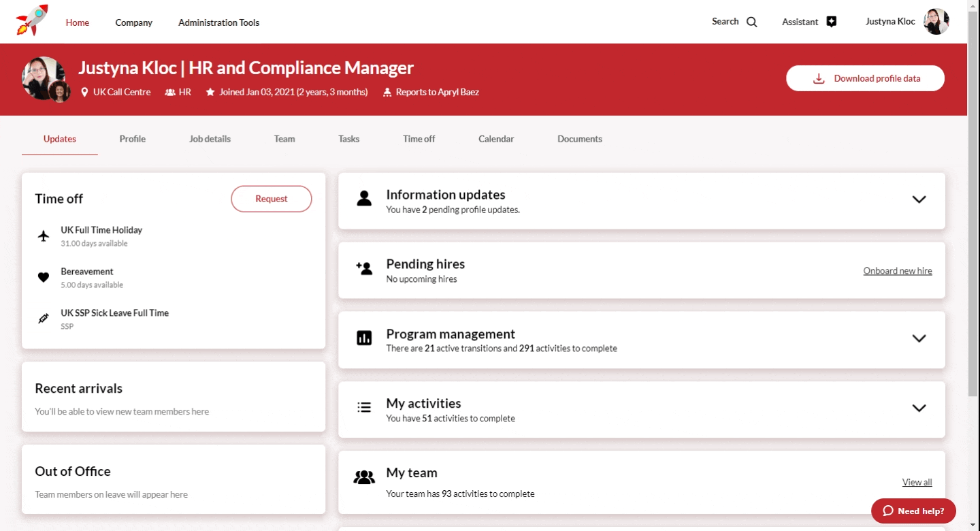The image size is (980, 531).
Task: Click the My activities list icon
Action: (364, 408)
